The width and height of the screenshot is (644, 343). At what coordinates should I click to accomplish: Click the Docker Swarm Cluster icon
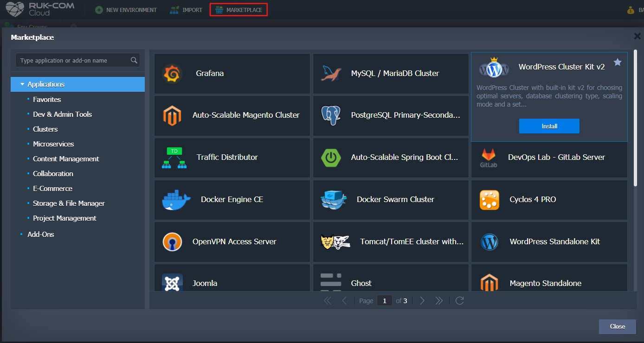pyautogui.click(x=334, y=200)
